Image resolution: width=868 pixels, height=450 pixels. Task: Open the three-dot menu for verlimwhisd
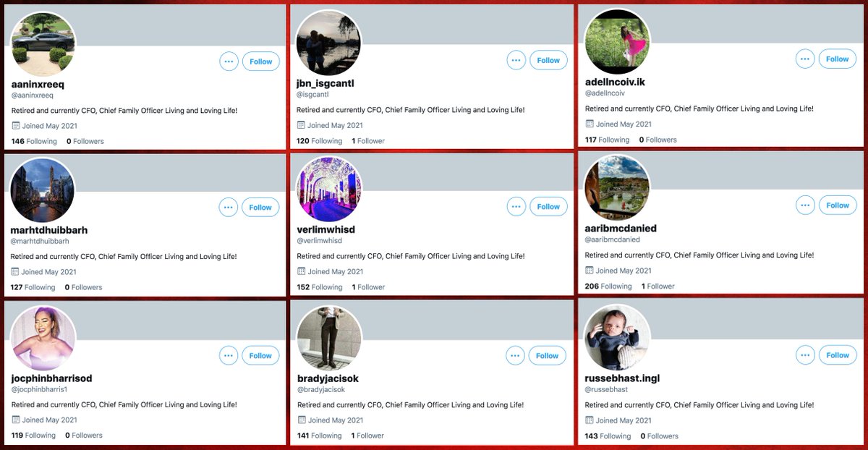coord(516,206)
